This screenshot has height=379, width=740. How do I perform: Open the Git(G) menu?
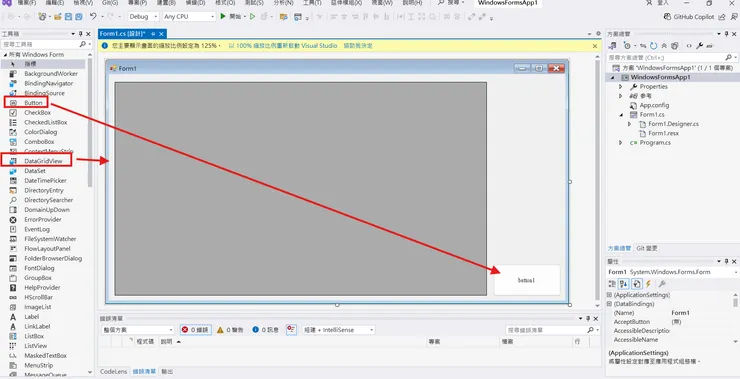point(110,3)
